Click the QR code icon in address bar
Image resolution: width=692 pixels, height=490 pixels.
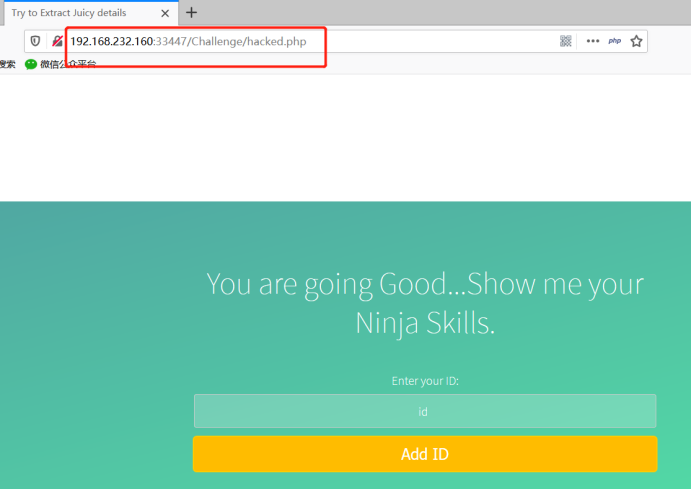pos(565,41)
